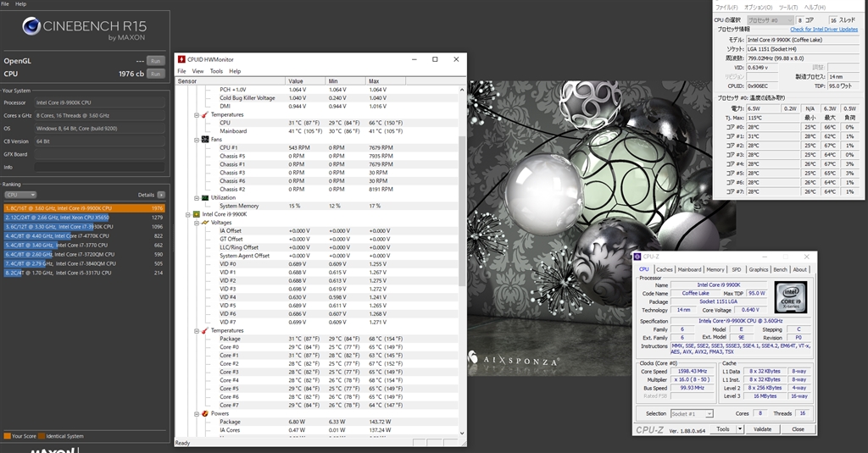Run the Cinebench CPU benchmark
868x453 pixels.
tap(155, 74)
